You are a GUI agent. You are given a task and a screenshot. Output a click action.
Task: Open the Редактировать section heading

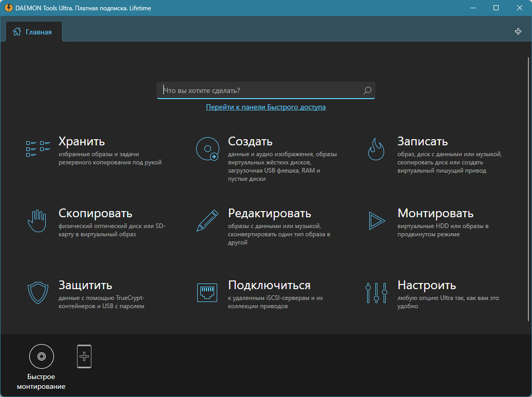pyautogui.click(x=270, y=213)
